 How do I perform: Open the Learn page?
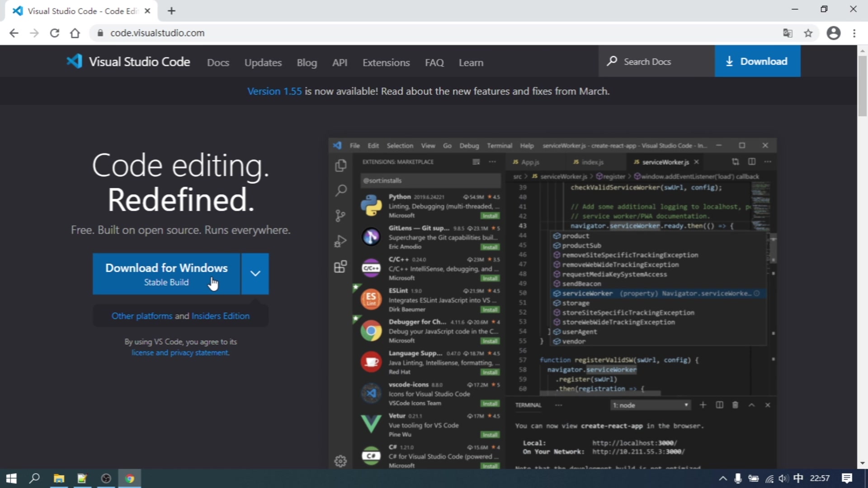pos(471,62)
